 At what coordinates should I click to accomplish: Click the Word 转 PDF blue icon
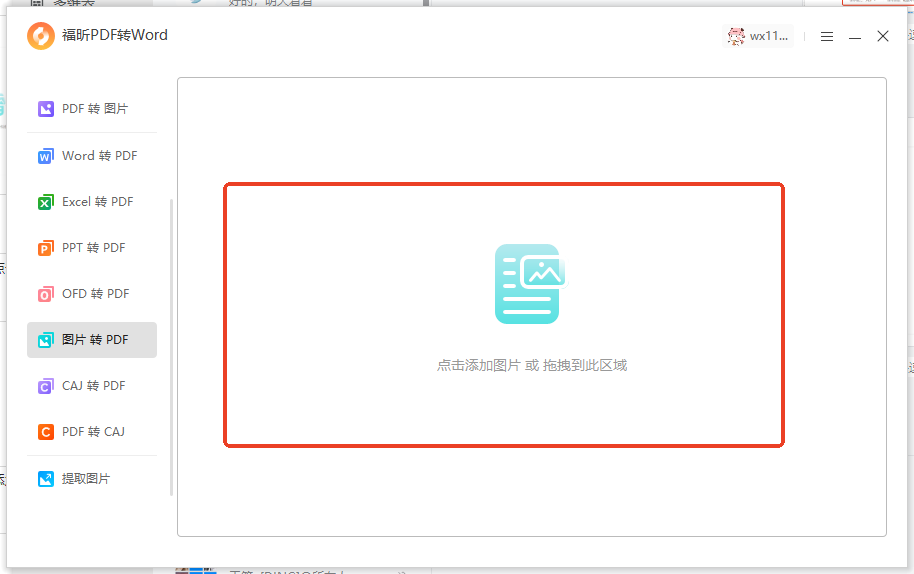[x=45, y=157]
